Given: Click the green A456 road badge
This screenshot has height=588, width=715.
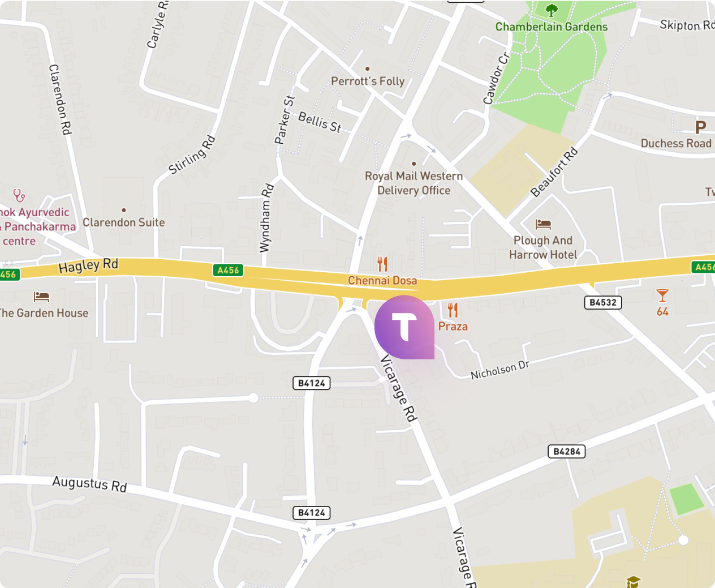Looking at the screenshot, I should tap(228, 270).
